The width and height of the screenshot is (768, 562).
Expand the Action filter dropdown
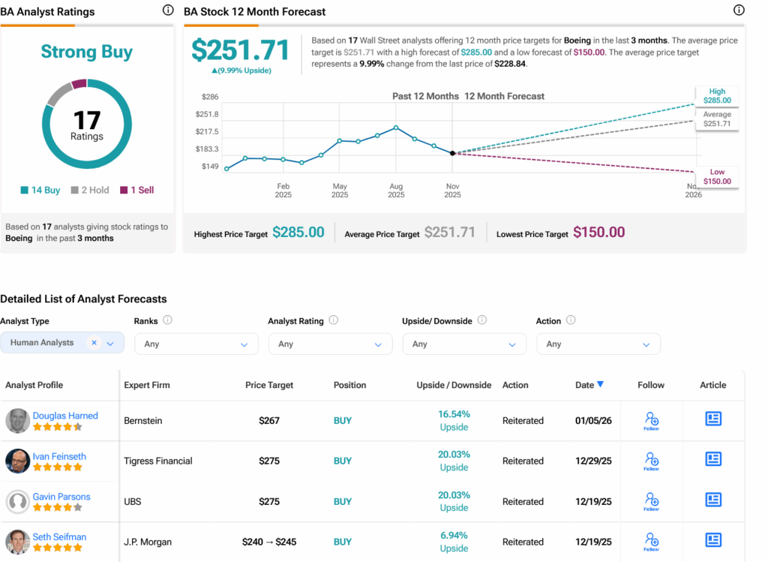[598, 344]
